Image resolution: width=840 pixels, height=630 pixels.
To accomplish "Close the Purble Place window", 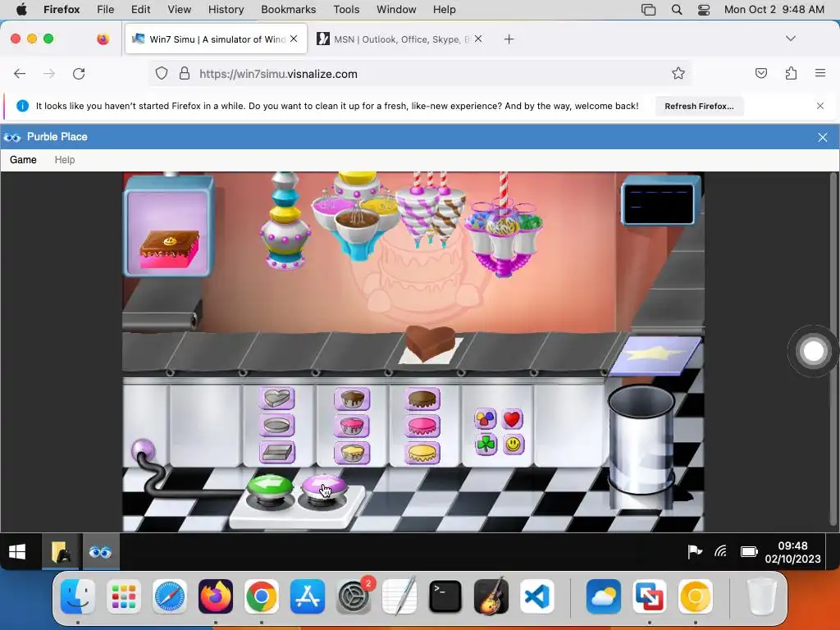I will (823, 137).
